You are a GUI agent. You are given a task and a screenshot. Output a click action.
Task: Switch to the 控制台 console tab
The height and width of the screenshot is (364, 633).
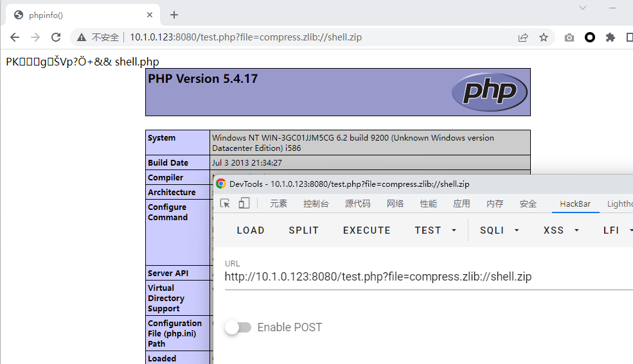click(x=316, y=204)
